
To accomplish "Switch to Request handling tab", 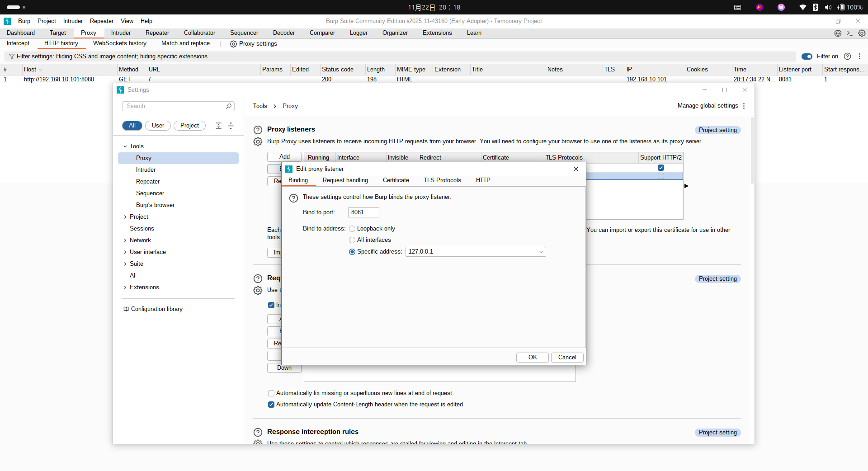I will tap(345, 180).
